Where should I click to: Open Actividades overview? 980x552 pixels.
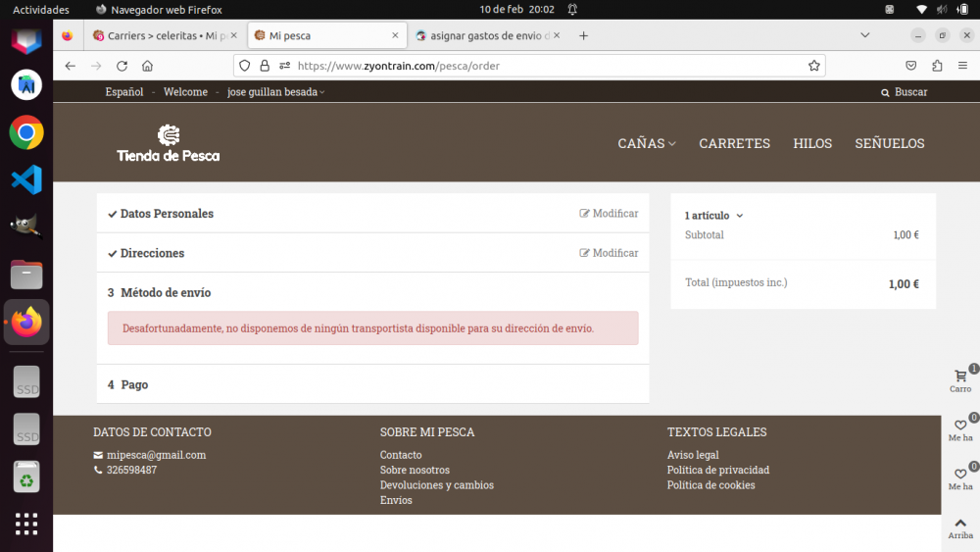click(x=41, y=10)
